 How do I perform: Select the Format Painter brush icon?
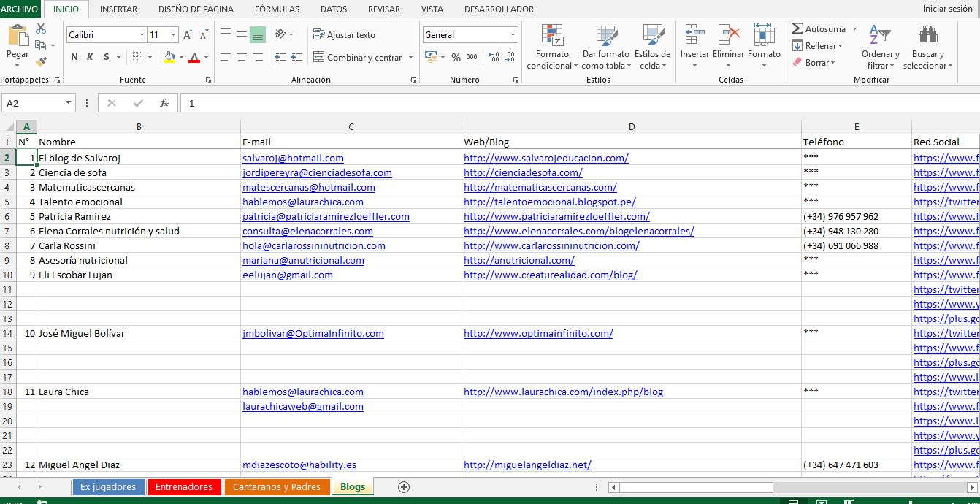[x=41, y=62]
